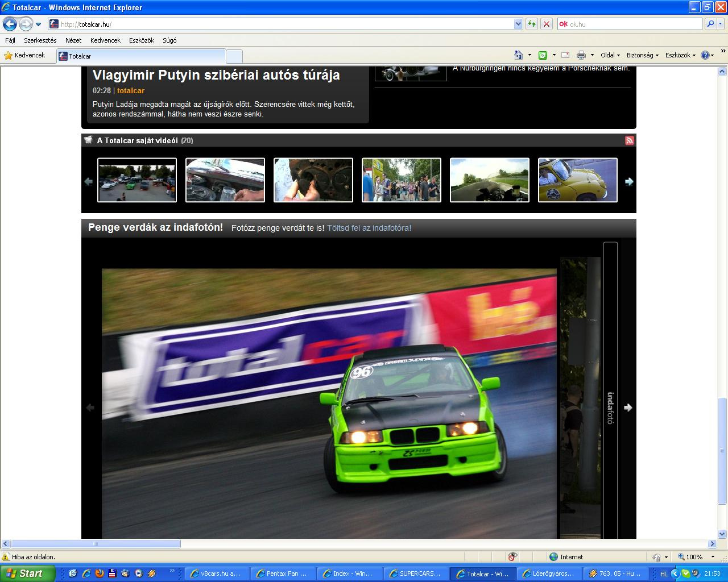Click the page error warning icon in status bar
This screenshot has width=728, height=582.
pos(6,557)
